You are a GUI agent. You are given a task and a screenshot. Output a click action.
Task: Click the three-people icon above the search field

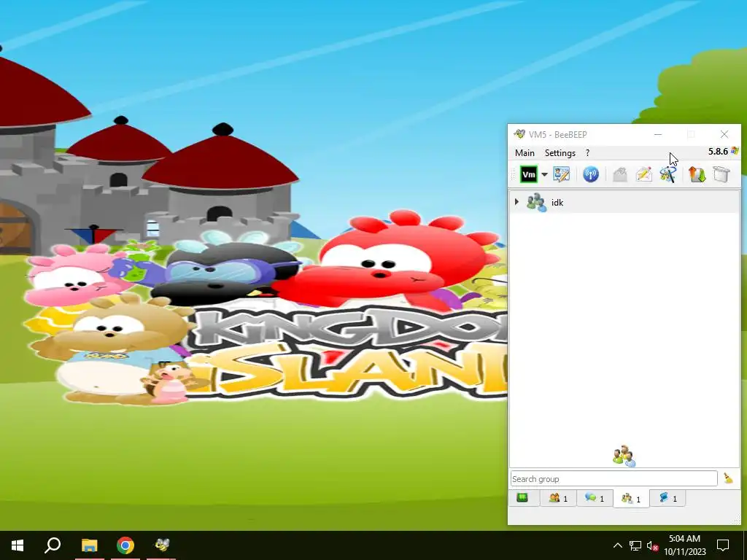624,456
